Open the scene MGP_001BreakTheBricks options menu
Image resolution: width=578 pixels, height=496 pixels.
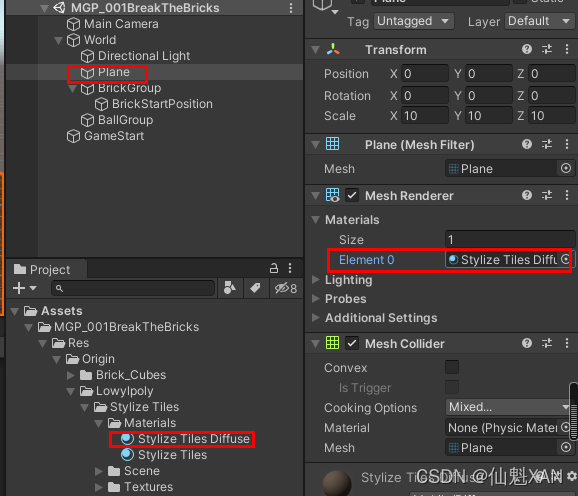coord(291,8)
